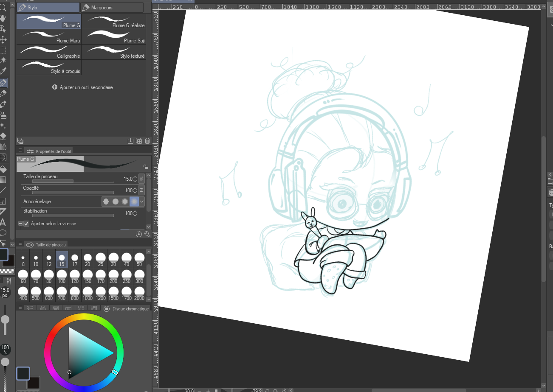Collapse the Ajuster selon la vitesse section
The width and height of the screenshot is (553, 392).
20,224
